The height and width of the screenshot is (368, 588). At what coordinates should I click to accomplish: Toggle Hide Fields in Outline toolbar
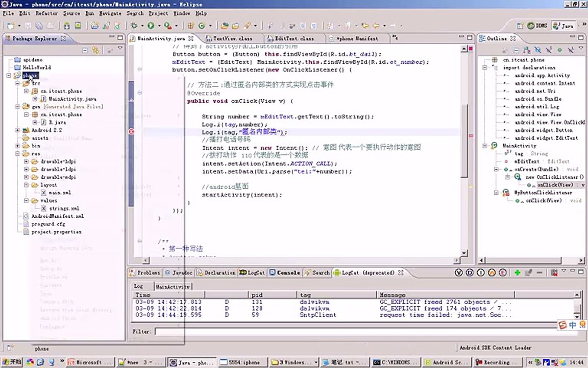pos(538,50)
